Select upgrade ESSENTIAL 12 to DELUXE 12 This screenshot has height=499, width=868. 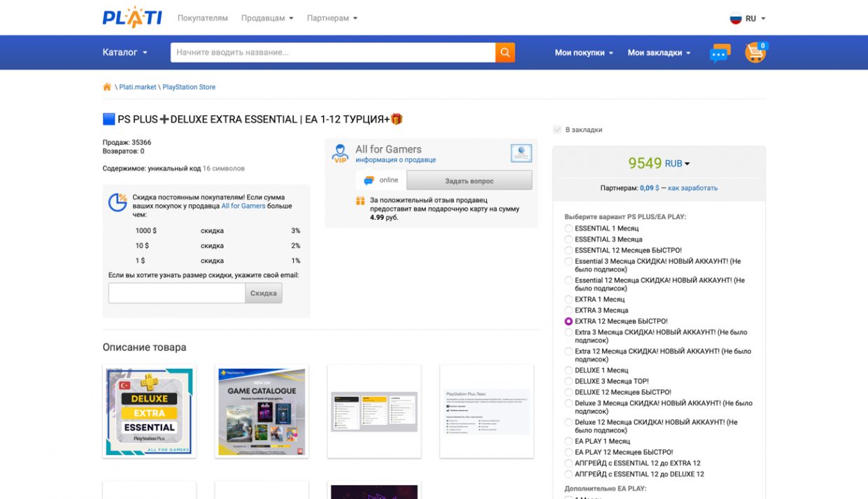click(569, 475)
